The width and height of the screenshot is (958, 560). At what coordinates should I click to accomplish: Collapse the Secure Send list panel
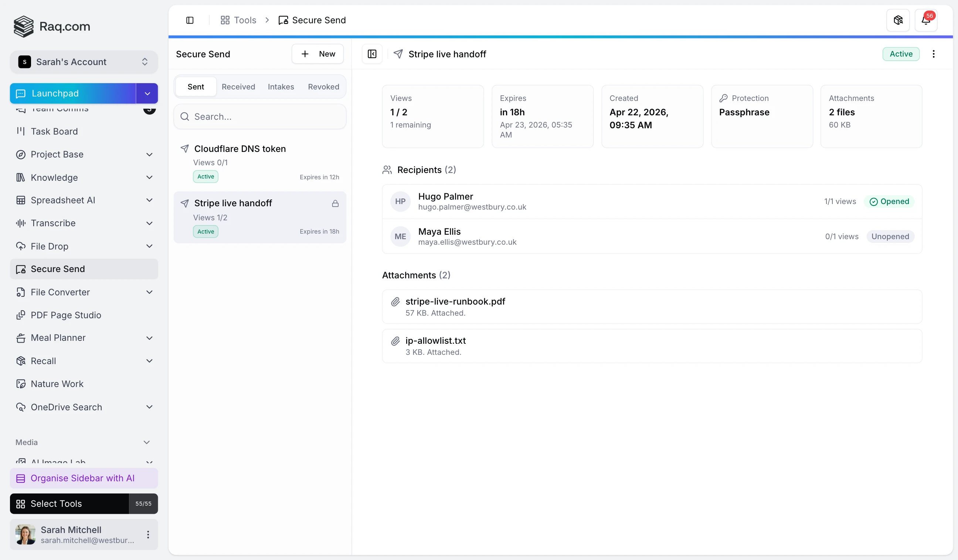[x=372, y=54]
